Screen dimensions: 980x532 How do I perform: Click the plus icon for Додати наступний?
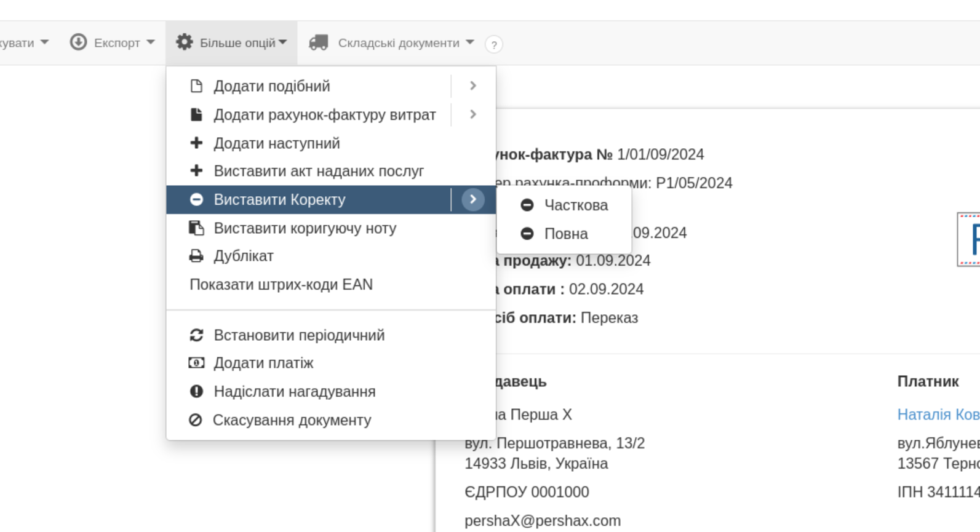(x=196, y=143)
